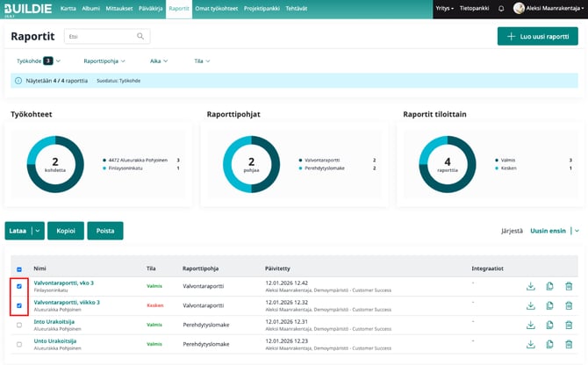Screen dimensions: 588x365
Task: Toggle the select-all checkbox in table header
Action: point(19,268)
